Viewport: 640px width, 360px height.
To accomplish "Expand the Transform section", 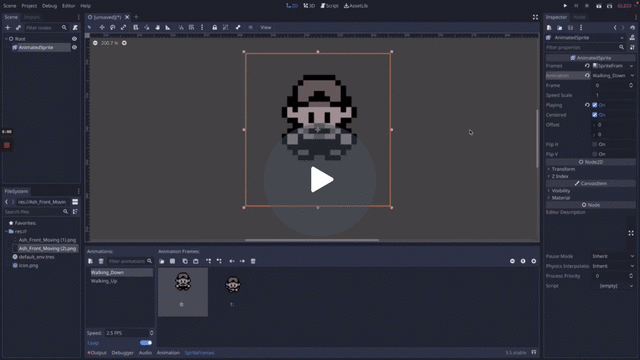I will 563,169.
